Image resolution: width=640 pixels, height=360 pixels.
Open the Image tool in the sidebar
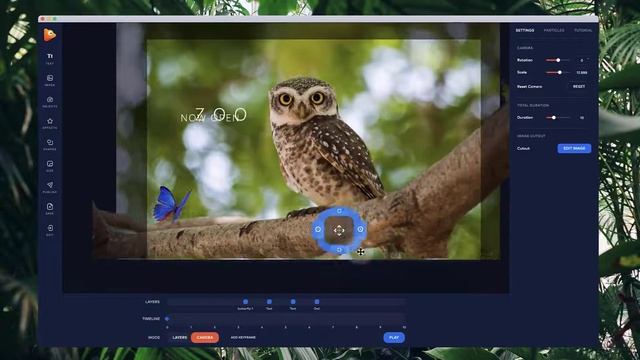[x=50, y=80]
